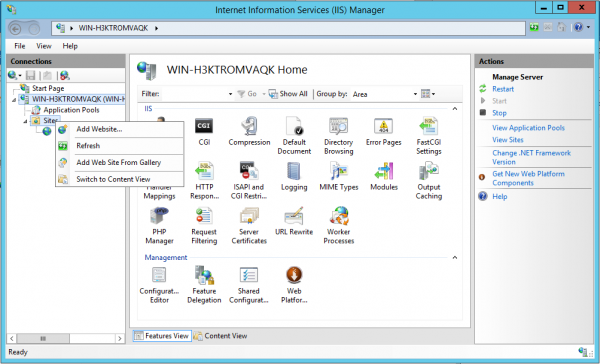Choose Add Web Site From Gallery

(x=119, y=163)
